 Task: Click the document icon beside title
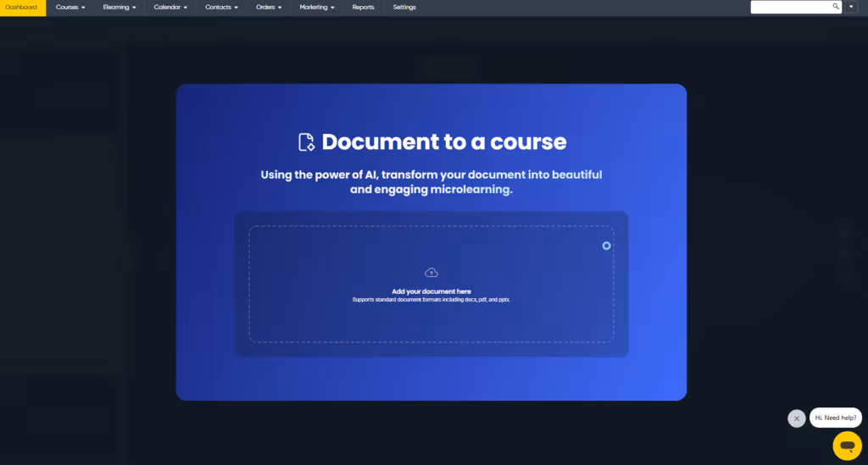tap(306, 142)
